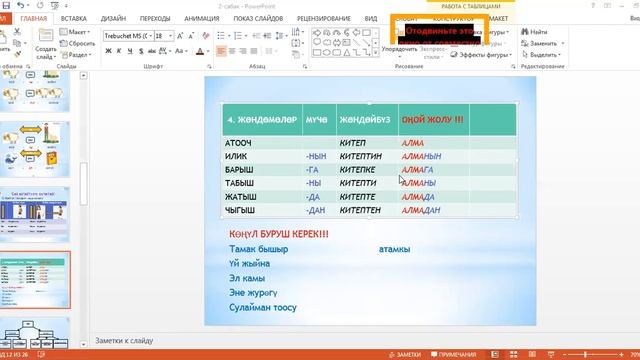Click spell check icon in status bar
This screenshot has width=640, height=360.
coord(41,354)
